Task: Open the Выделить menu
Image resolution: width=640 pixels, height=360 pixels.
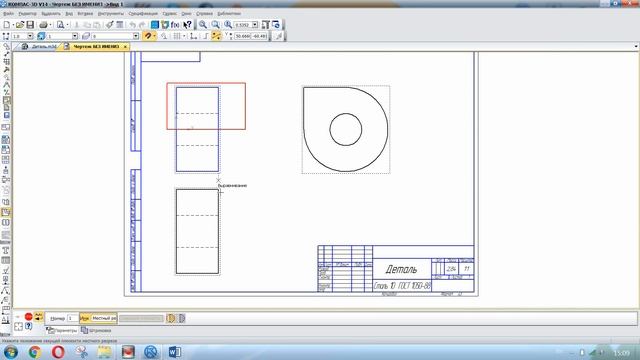Action: pyautogui.click(x=51, y=13)
